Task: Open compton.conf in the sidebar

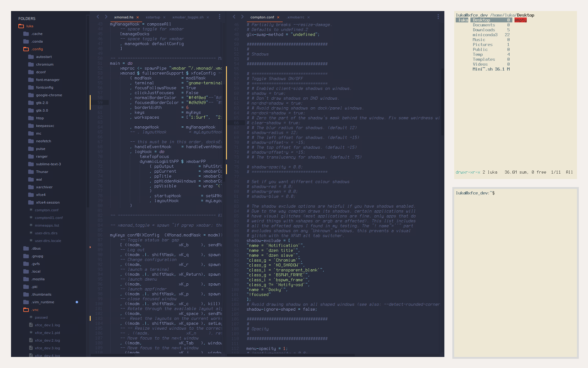Action: pos(47,210)
